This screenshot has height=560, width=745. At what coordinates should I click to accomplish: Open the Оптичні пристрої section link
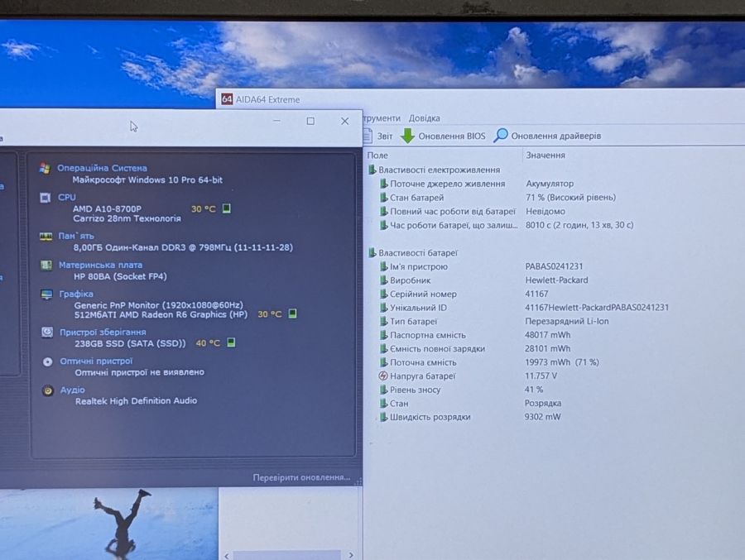coord(96,361)
